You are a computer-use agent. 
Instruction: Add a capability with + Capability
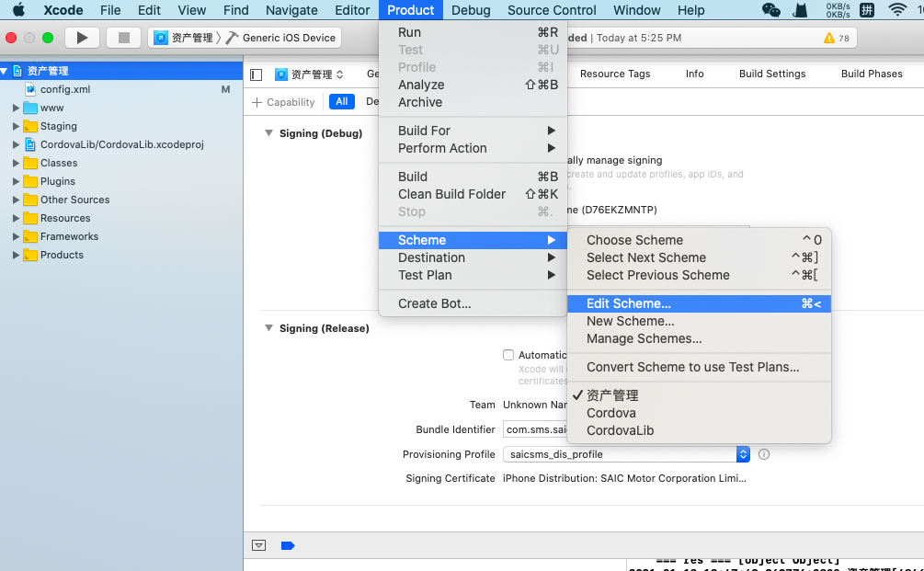point(283,102)
